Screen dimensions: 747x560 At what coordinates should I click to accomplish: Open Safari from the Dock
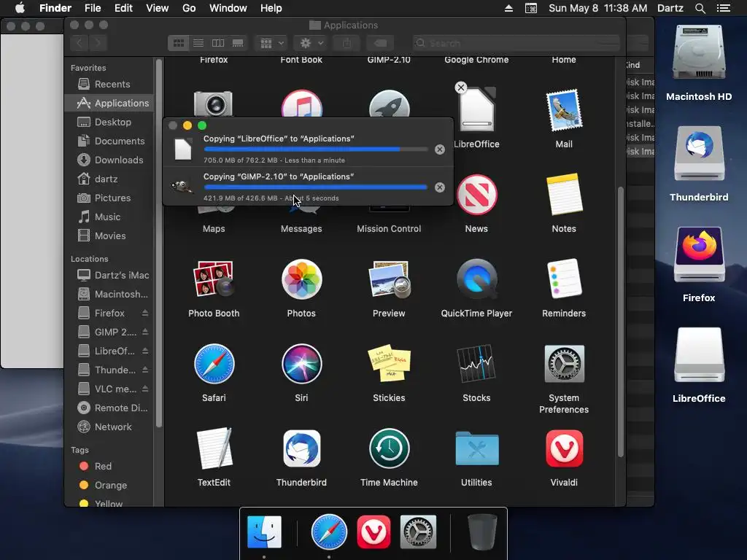pyautogui.click(x=329, y=532)
